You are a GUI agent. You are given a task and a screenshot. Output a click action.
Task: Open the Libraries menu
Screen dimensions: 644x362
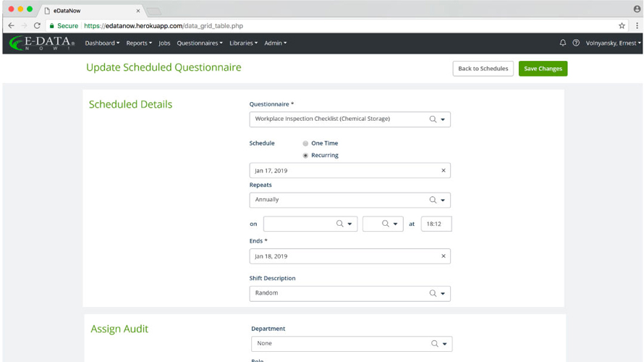(243, 43)
